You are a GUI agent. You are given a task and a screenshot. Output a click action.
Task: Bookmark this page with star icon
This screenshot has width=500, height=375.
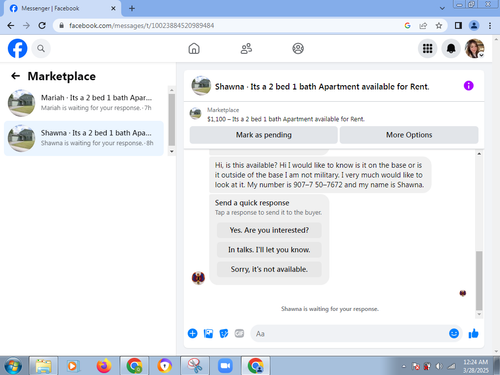coord(439,26)
